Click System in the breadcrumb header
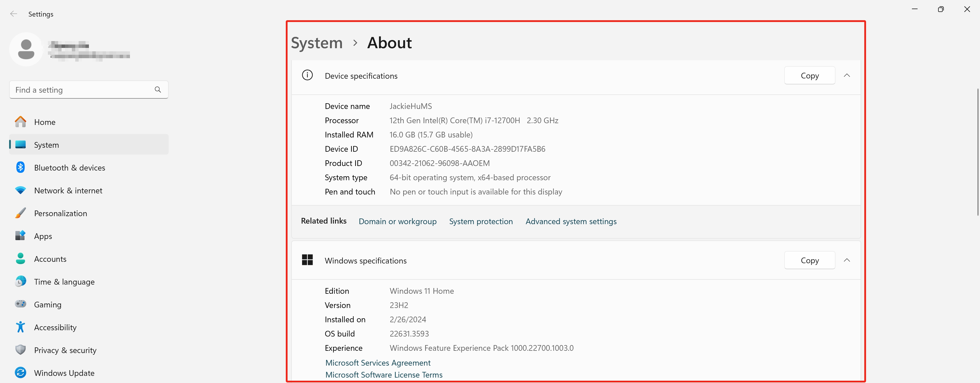 317,43
